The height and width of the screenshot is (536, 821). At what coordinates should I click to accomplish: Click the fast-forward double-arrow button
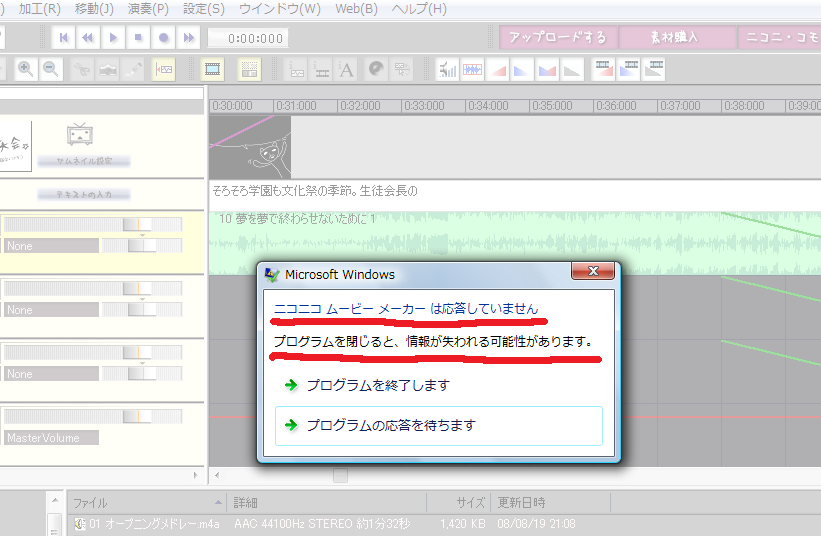[188, 38]
